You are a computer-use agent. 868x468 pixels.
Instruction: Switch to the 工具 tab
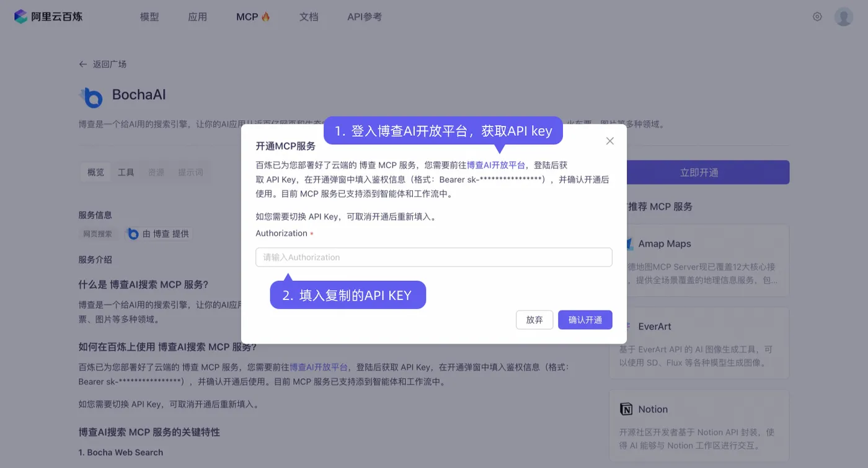click(x=126, y=172)
